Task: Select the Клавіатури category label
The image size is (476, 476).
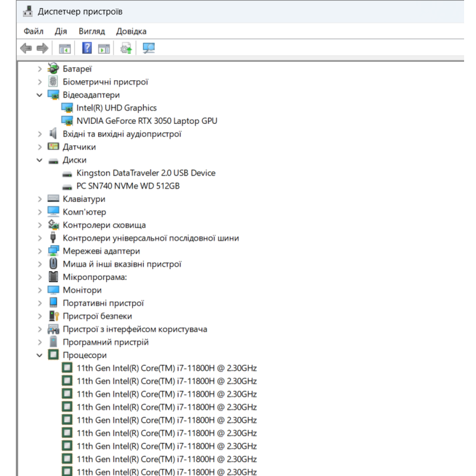Action: 84,199
